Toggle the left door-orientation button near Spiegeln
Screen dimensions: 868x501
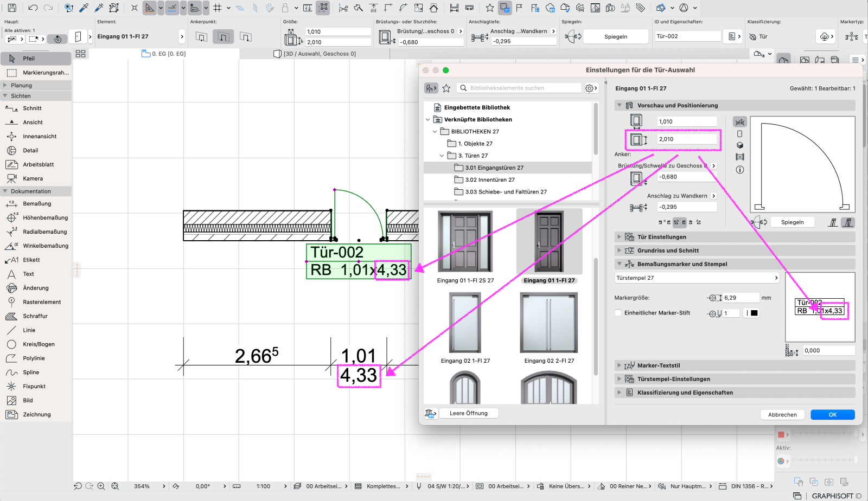(x=833, y=222)
